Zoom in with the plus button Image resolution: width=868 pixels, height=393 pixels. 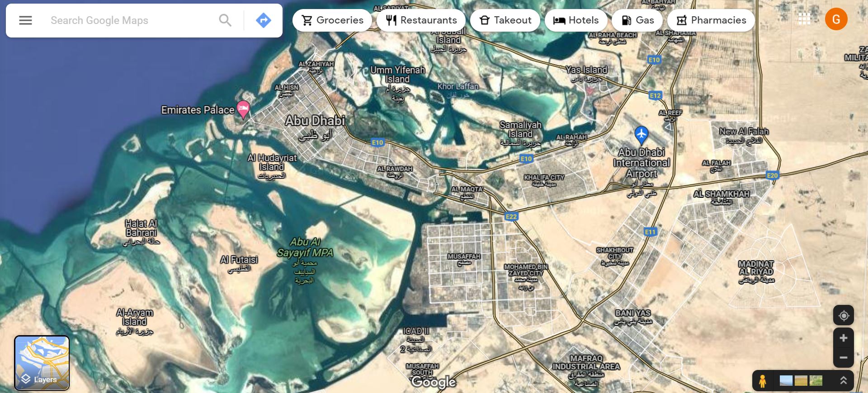pyautogui.click(x=844, y=338)
